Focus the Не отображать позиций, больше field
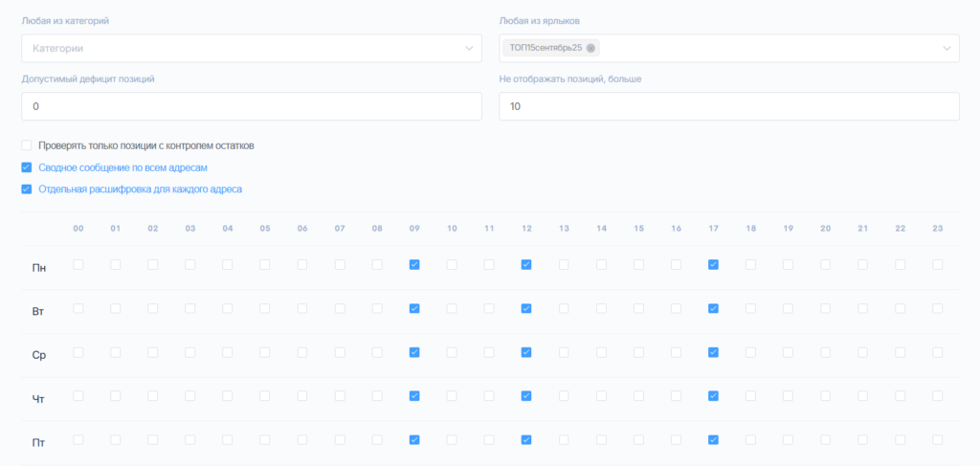Viewport: 980px width, 466px height. pos(728,106)
